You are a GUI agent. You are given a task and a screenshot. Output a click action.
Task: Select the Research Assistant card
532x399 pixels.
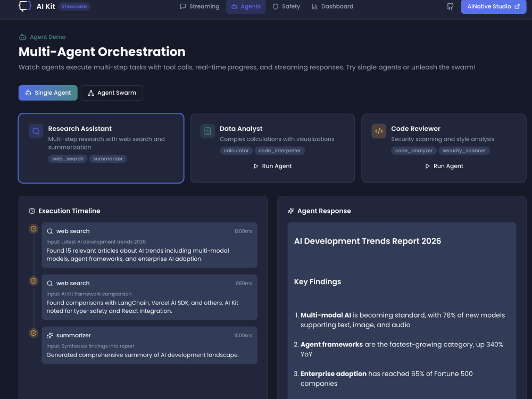[x=101, y=148]
